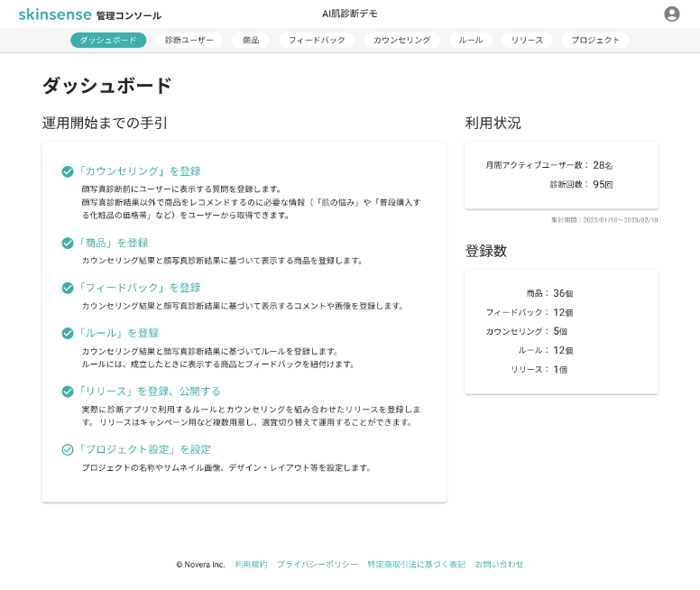Select the ダッシュボード tab
The image size is (700, 590).
tap(108, 41)
